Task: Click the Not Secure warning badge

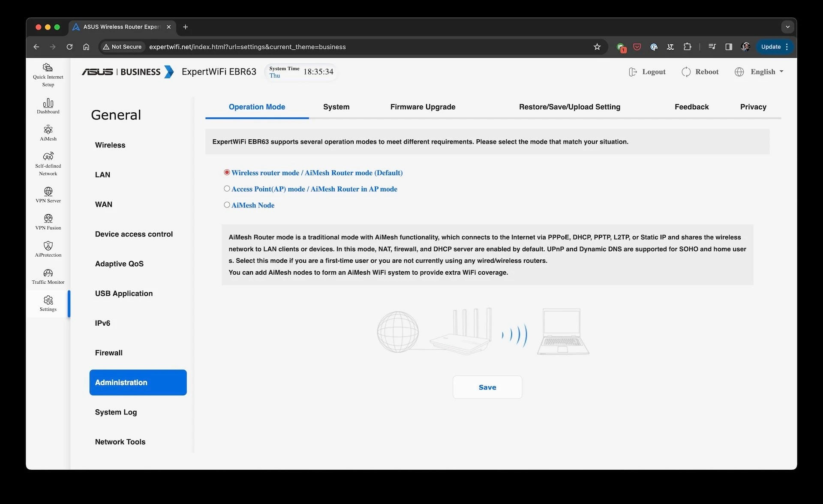Action: coord(122,47)
